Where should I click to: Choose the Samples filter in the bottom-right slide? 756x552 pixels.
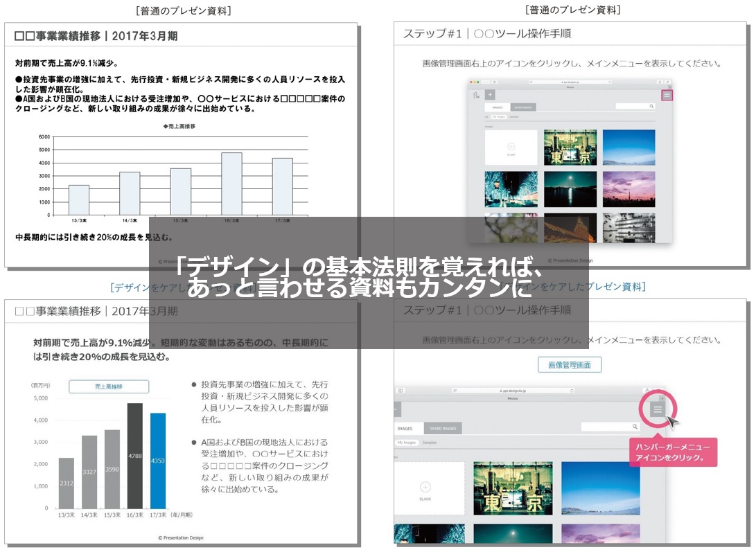[x=430, y=443]
